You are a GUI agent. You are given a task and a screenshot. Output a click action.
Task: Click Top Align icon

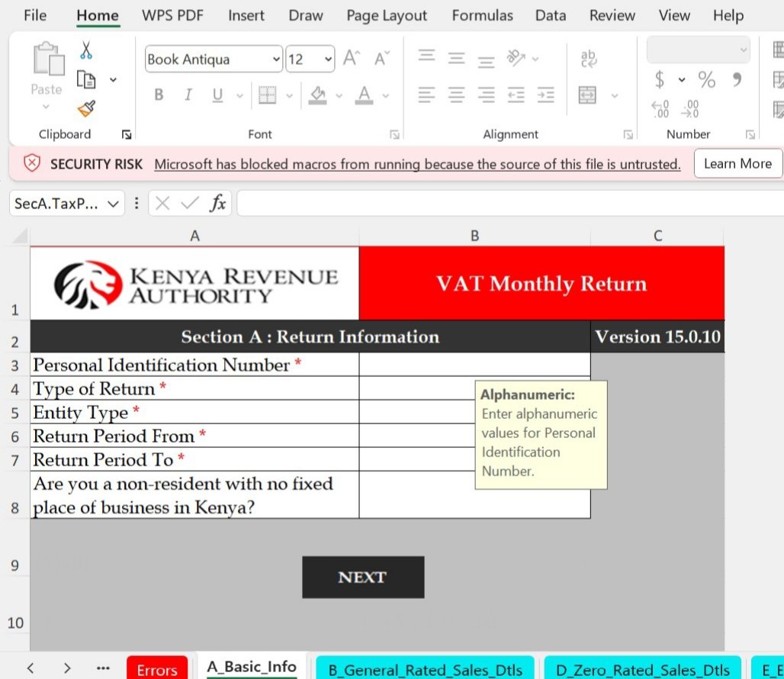point(426,56)
